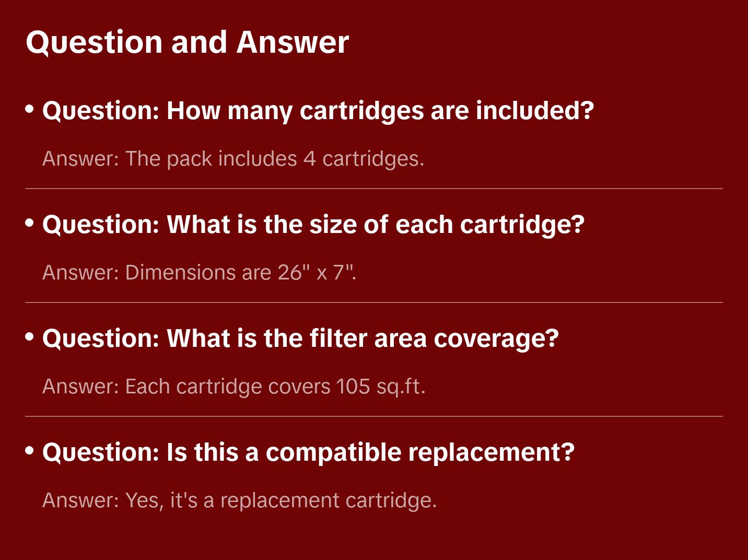This screenshot has width=748, height=560.
Task: Select the compatible replacement question
Action: point(308,452)
